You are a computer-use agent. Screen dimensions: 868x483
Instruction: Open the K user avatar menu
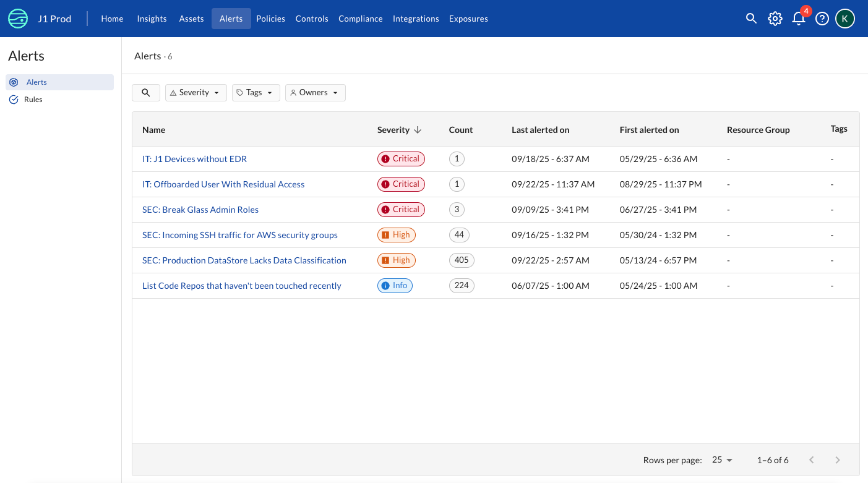pyautogui.click(x=845, y=19)
